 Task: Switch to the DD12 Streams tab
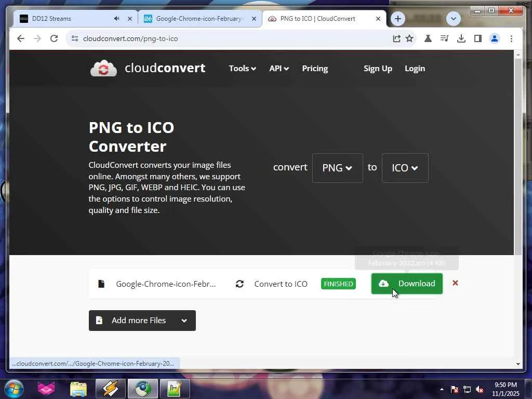76,19
